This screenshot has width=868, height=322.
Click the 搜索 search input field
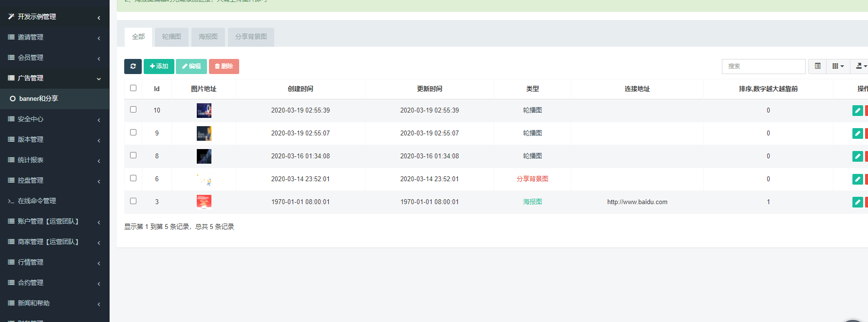pos(763,66)
